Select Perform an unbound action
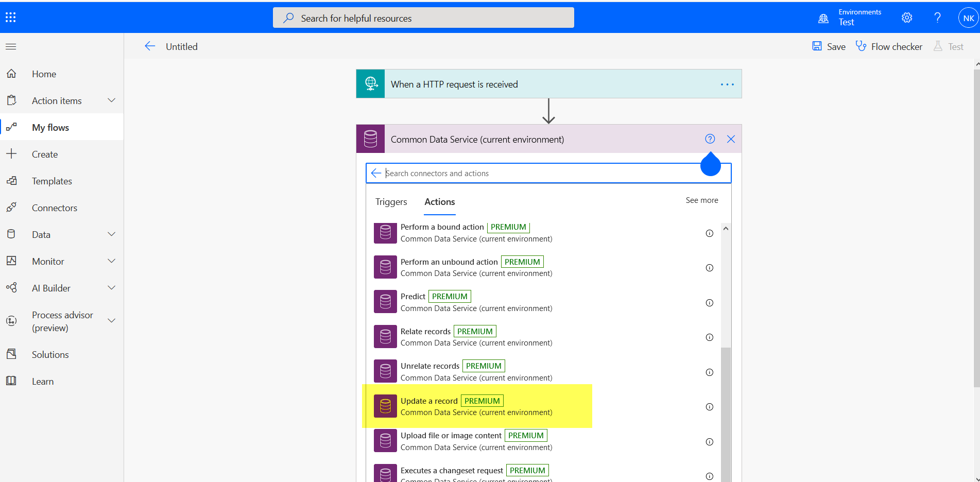Screen dimensions: 980x482 [543, 267]
